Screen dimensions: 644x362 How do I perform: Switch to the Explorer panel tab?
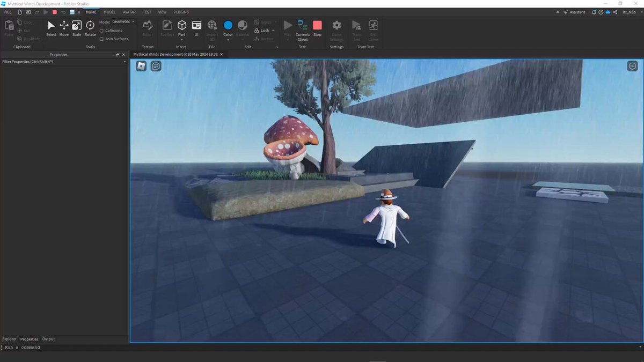pyautogui.click(x=9, y=339)
